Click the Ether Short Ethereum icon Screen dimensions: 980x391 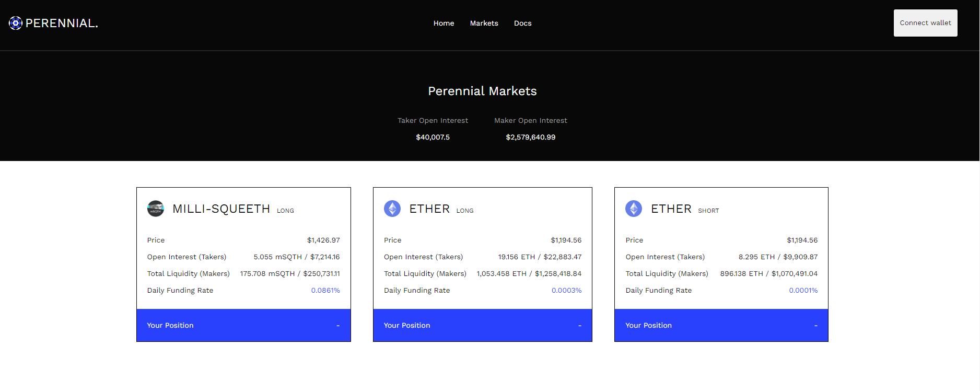[x=634, y=209]
